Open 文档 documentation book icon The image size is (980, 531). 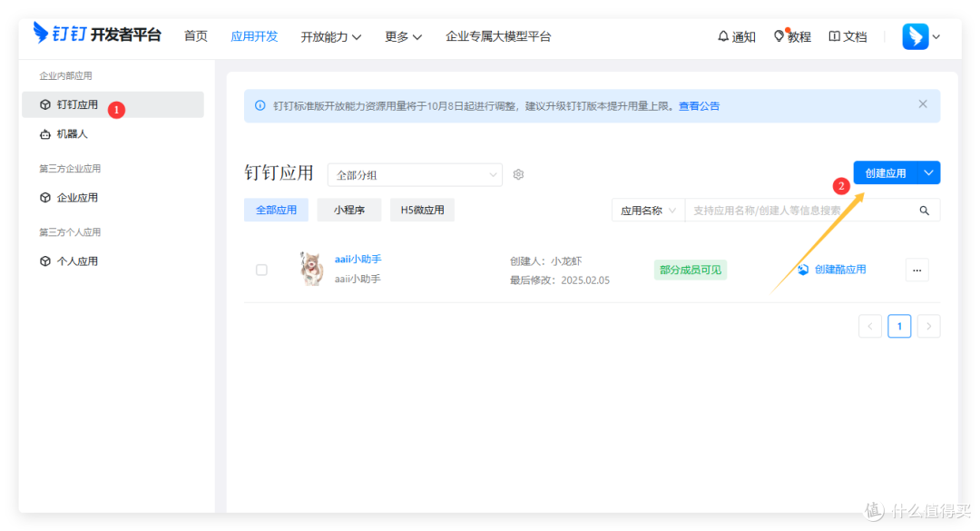pos(848,37)
